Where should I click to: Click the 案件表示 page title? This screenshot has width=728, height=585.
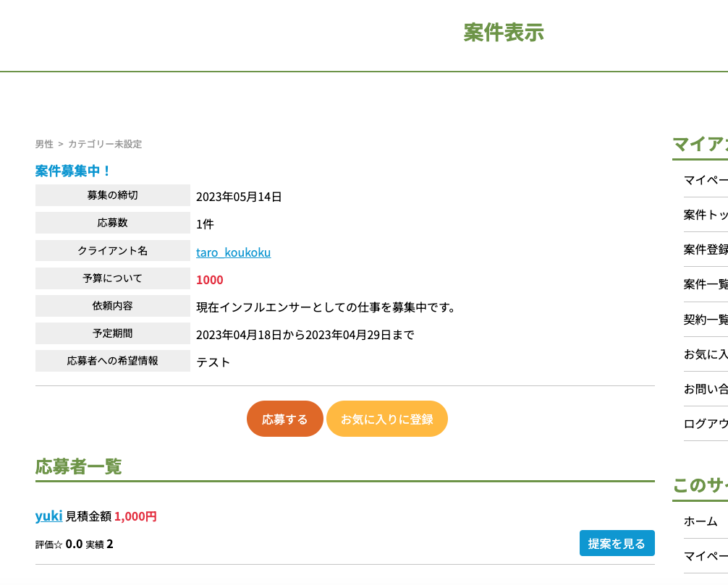[503, 33]
